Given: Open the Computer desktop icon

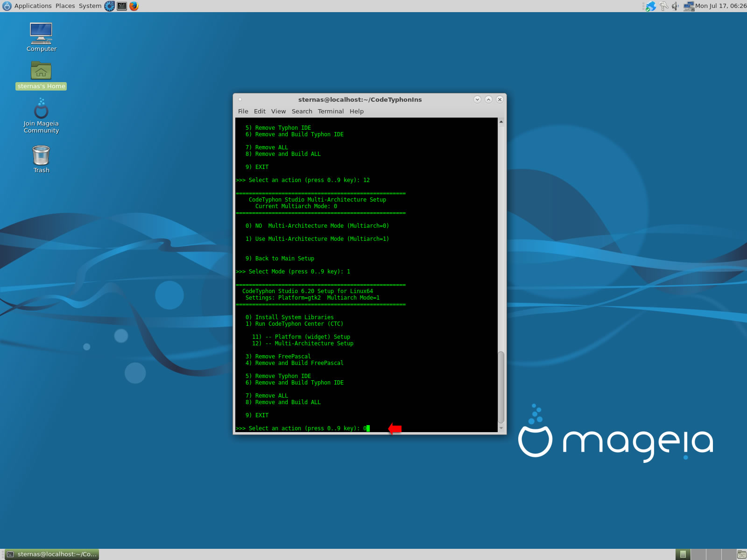Looking at the screenshot, I should pos(41,37).
